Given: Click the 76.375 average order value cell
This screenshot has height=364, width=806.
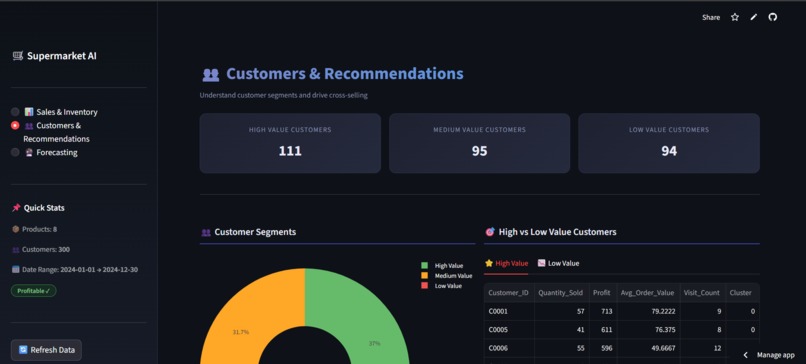Looking at the screenshot, I should (648, 330).
